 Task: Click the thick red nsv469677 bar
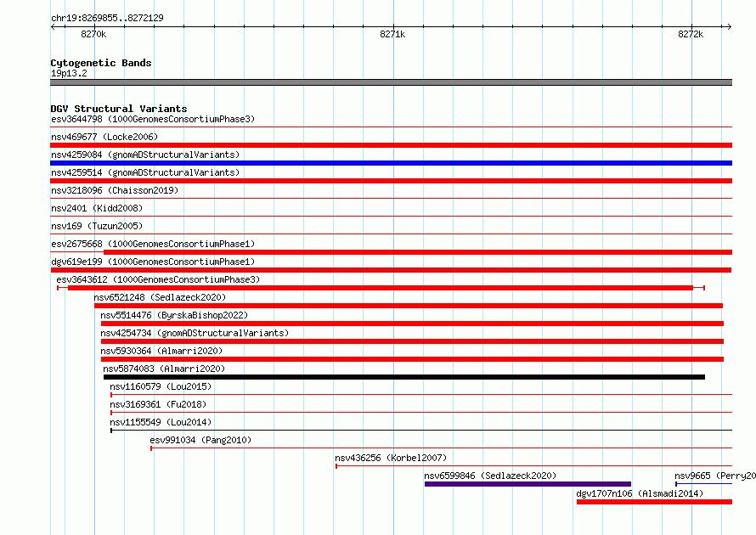pos(391,145)
